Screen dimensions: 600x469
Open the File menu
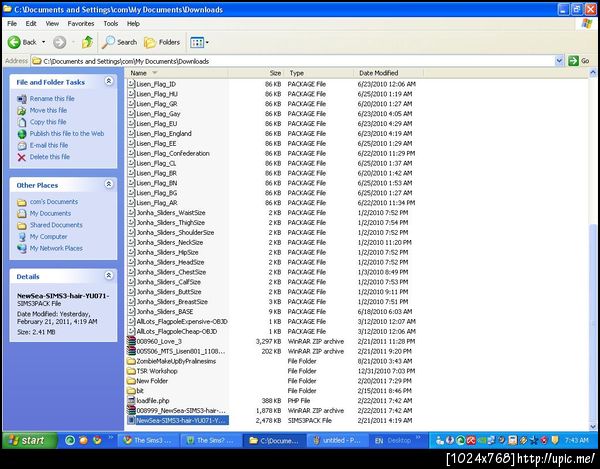coord(12,23)
